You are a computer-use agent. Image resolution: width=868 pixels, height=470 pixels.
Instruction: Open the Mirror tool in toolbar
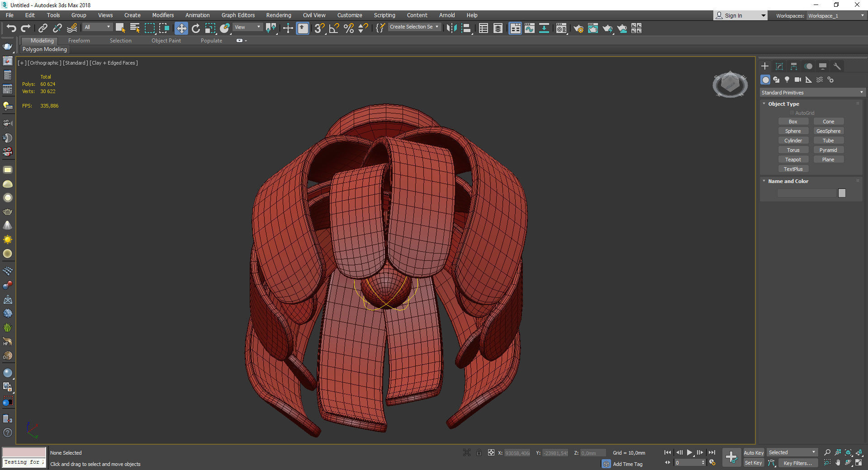point(451,28)
